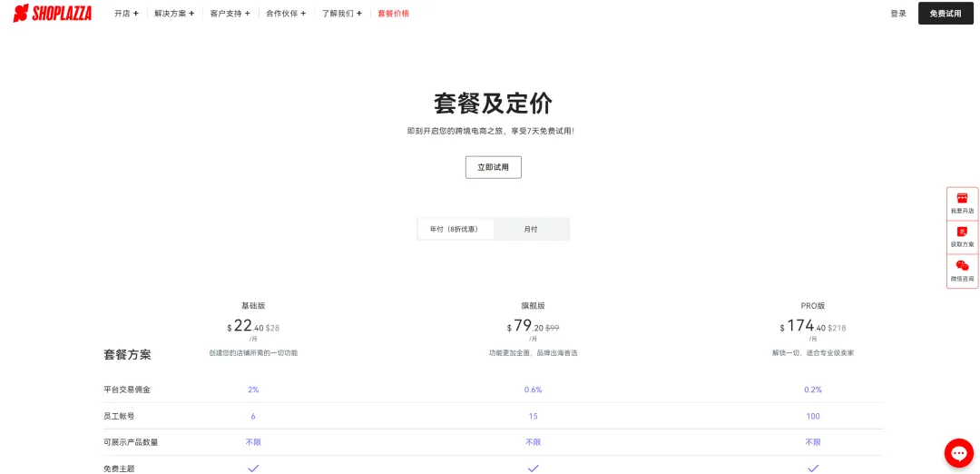The height and width of the screenshot is (474, 980).
Task: Click the 获取方案 sidebar icon
Action: [962, 236]
